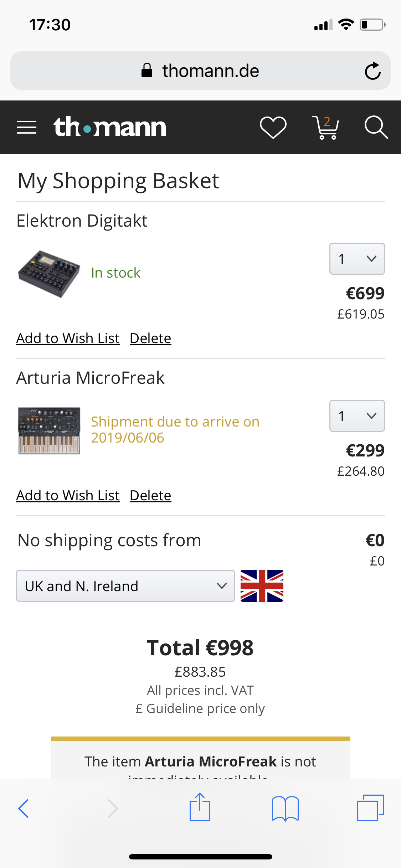Go back with Safari back arrow

(24, 808)
